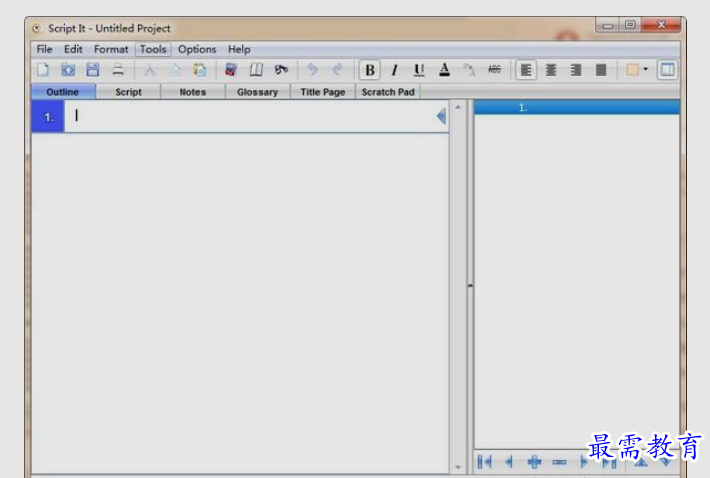Choose the font color A icon
The image size is (710, 478).
click(445, 70)
